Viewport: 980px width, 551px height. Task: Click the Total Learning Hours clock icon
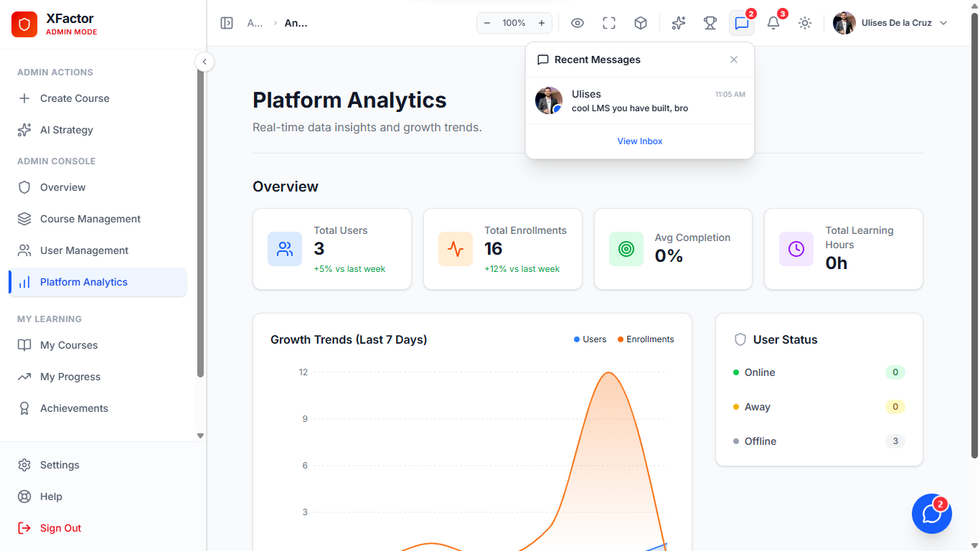pos(796,249)
